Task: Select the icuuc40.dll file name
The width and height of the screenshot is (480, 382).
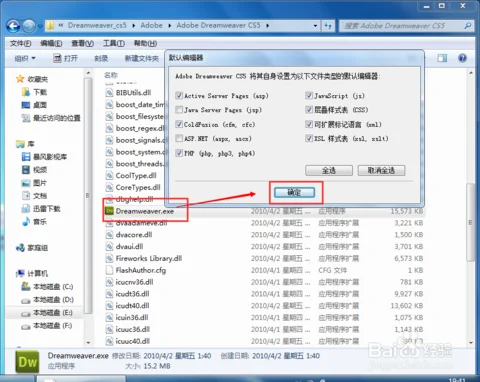Action: (x=133, y=341)
